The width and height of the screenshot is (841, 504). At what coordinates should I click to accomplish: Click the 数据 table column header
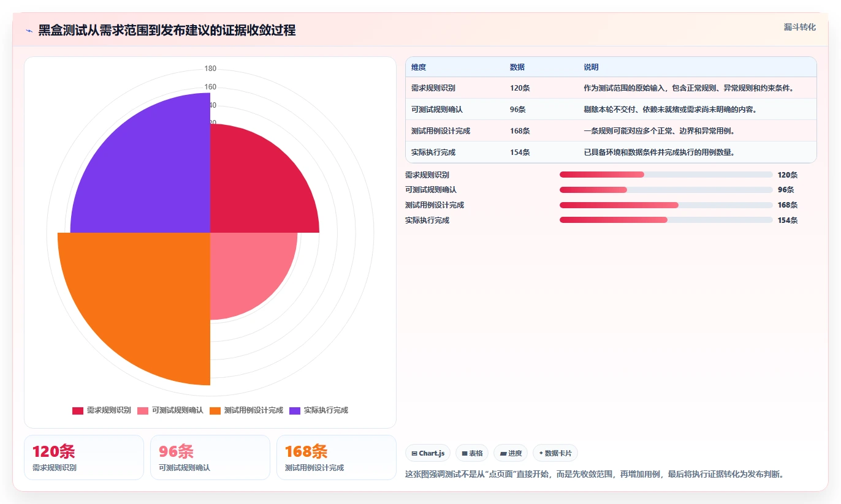click(517, 67)
